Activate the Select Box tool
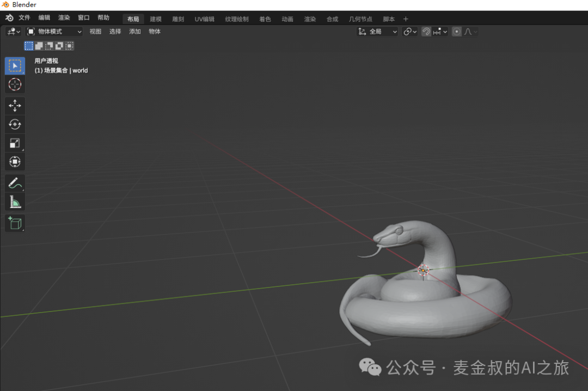588x391 pixels. pyautogui.click(x=15, y=66)
